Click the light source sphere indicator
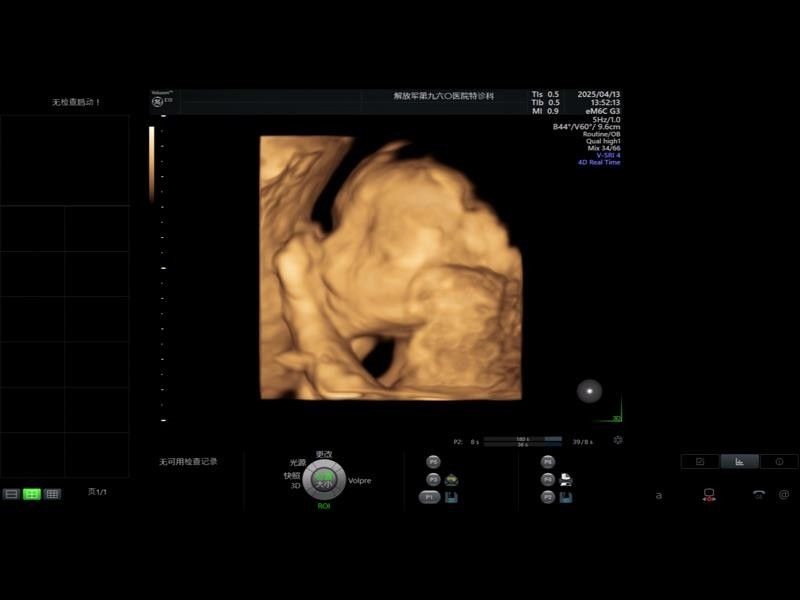This screenshot has width=800, height=600. pos(589,391)
